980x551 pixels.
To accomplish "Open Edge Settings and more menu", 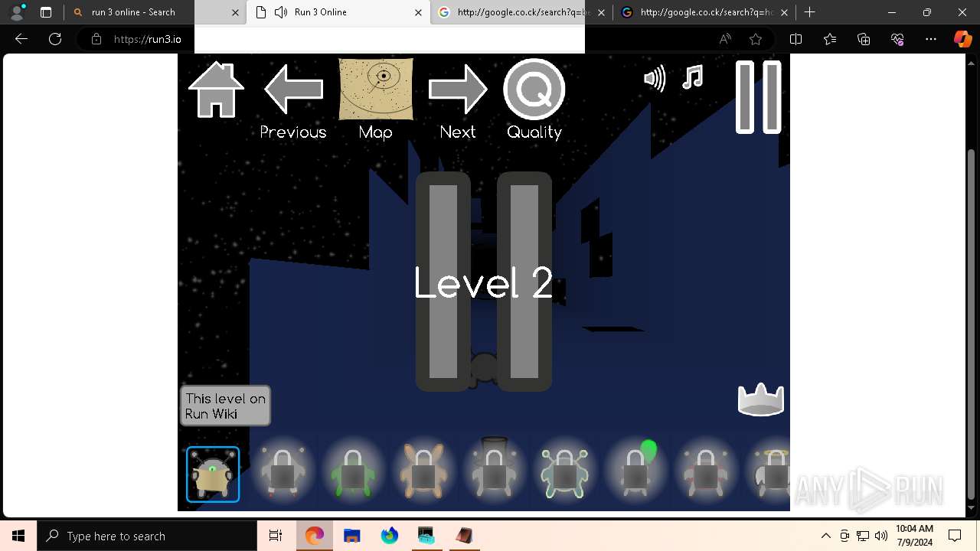I will [931, 39].
